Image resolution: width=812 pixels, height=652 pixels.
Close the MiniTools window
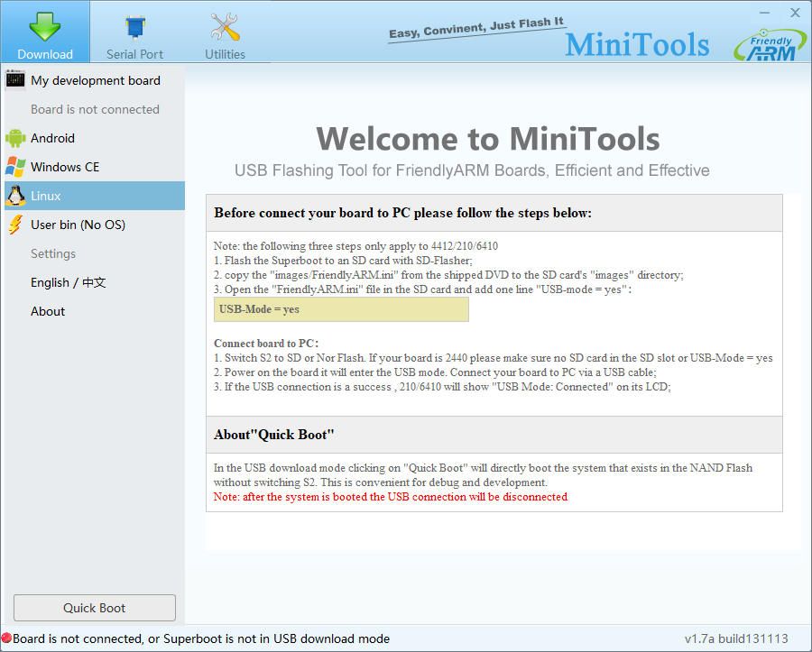pyautogui.click(x=796, y=13)
